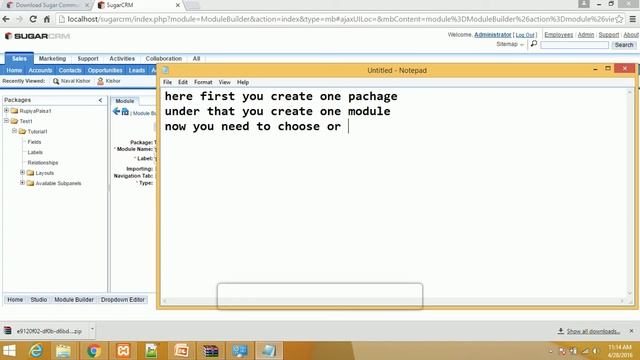Click the search magnifier icon near Sitemap
This screenshot has height=360, width=640.
533,44
